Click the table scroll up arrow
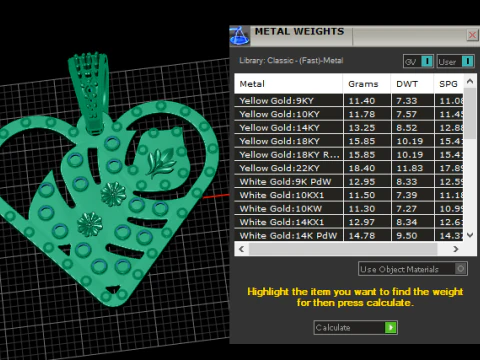The width and height of the screenshot is (480, 360). click(470, 81)
